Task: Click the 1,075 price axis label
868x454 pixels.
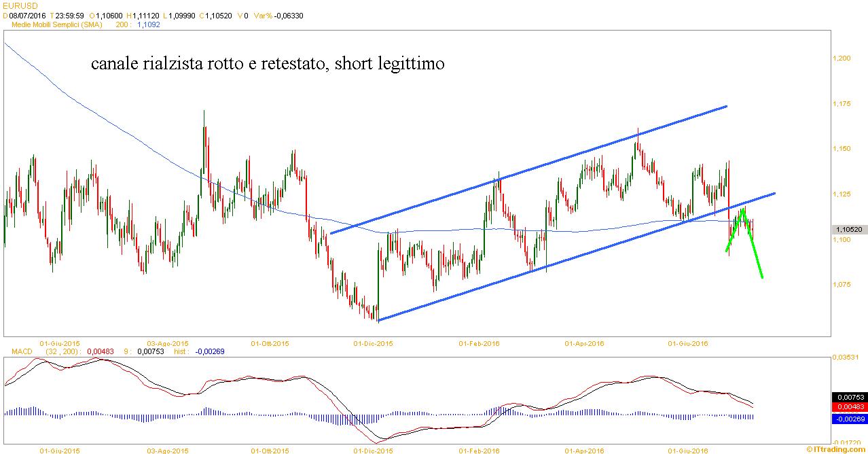Action: (x=842, y=285)
